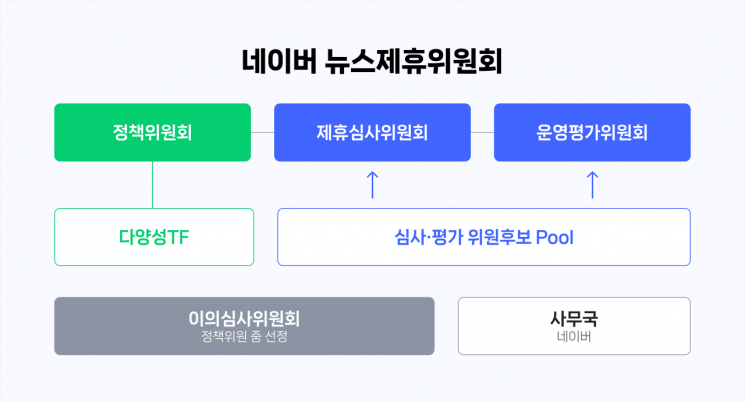Click the 사무국 heading text
This screenshot has height=402, width=745.
point(574,319)
